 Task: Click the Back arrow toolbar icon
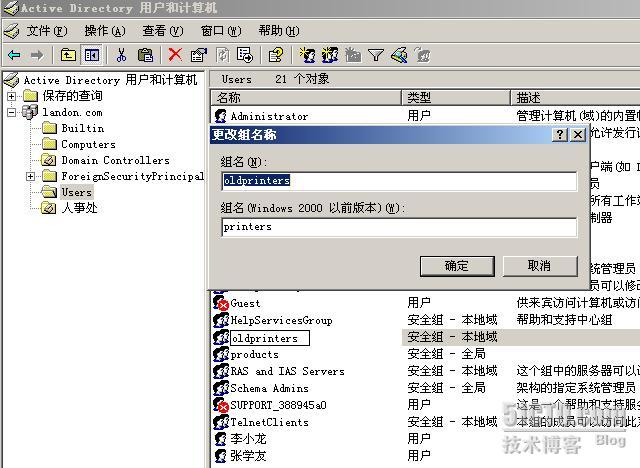click(14, 55)
